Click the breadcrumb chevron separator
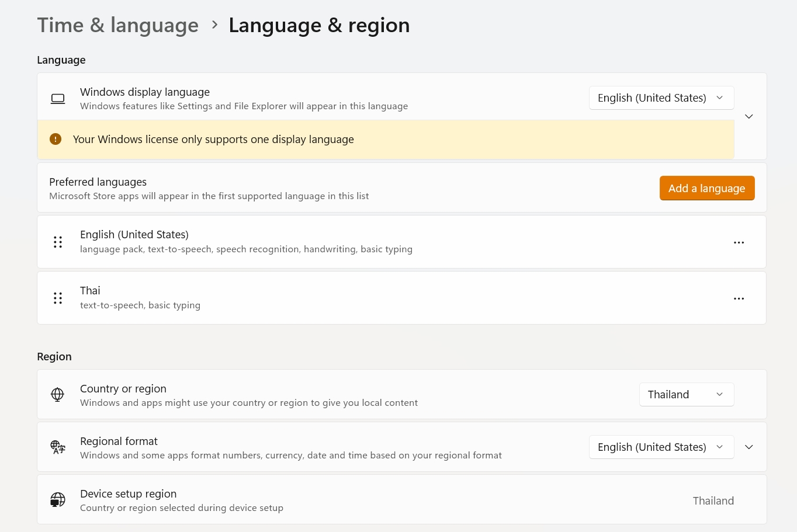 [x=214, y=25]
